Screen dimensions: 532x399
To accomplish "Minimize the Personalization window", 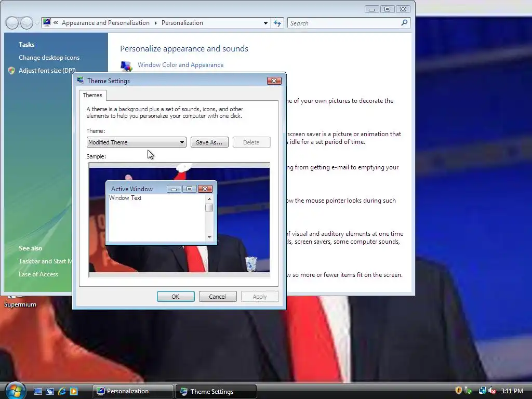I will point(372,9).
